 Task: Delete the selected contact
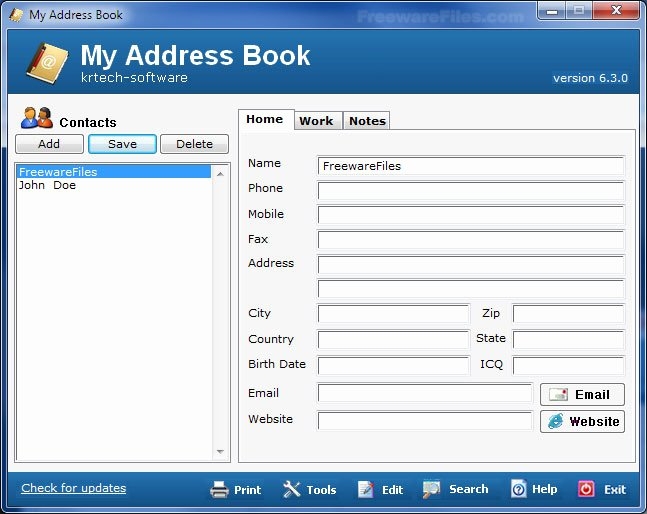194,144
